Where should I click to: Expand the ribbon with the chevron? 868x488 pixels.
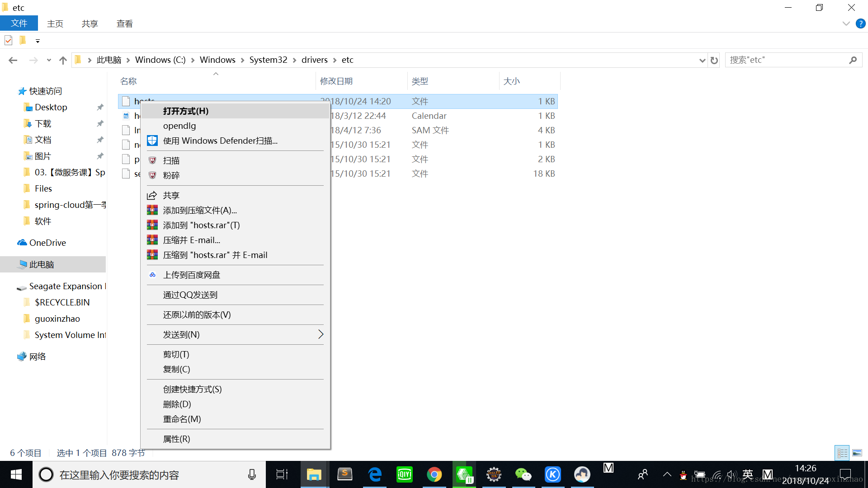tap(846, 23)
